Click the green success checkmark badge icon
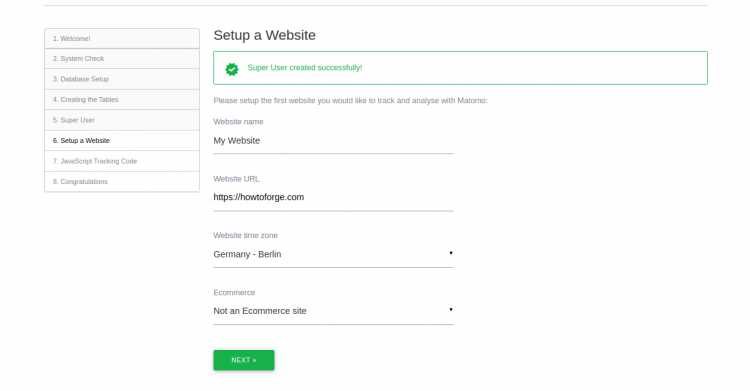This screenshot has width=750, height=391. 232,69
